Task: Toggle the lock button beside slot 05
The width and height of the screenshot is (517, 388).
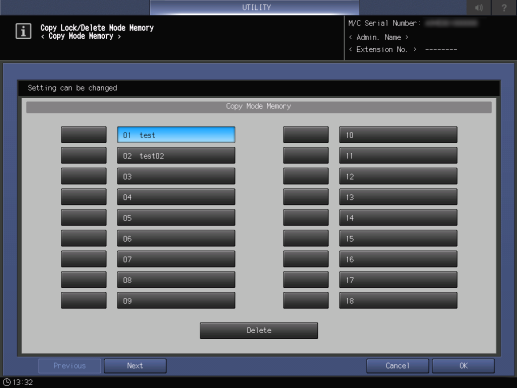Action: point(84,218)
